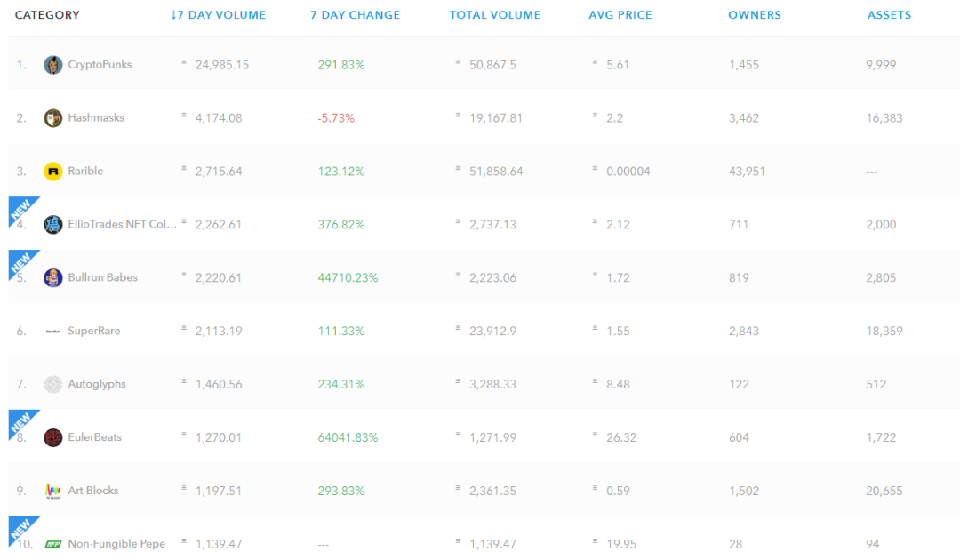The image size is (960, 560).
Task: Sort rankings by Owners column header
Action: point(755,15)
